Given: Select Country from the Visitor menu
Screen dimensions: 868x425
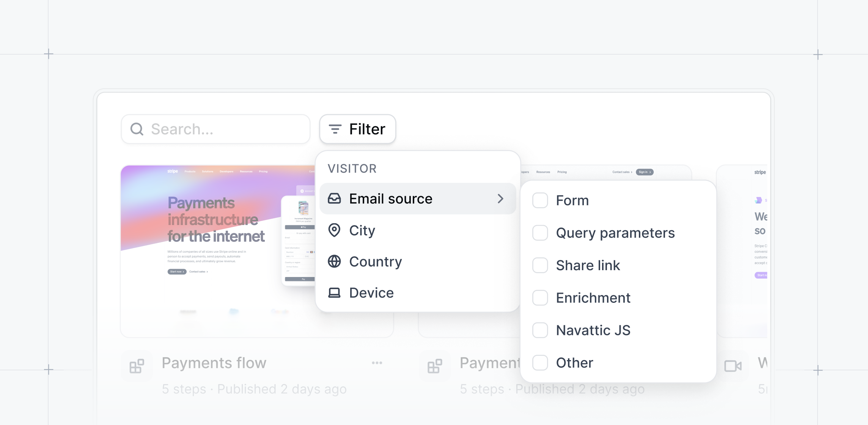Looking at the screenshot, I should (376, 261).
